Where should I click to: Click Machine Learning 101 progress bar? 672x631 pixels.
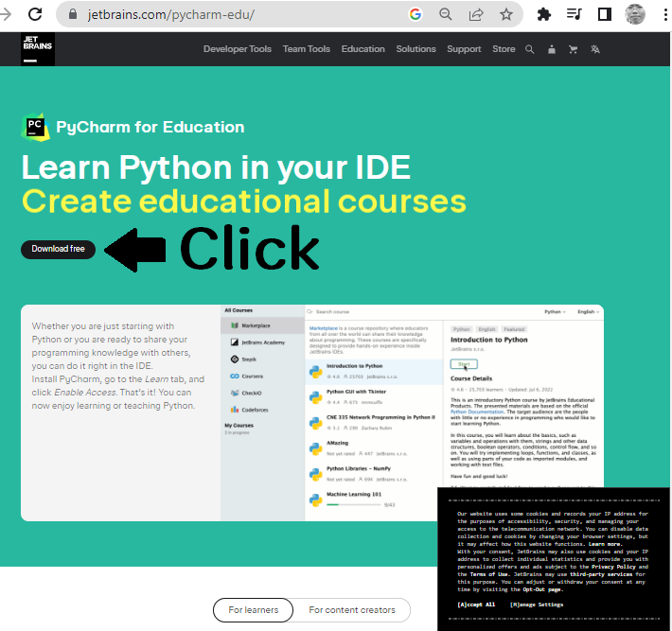[x=354, y=505]
